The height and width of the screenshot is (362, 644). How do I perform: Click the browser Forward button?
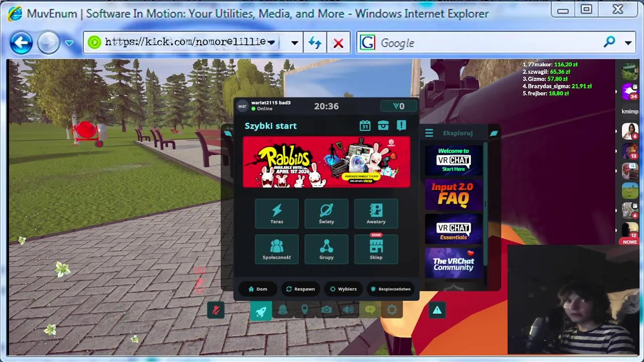tap(48, 43)
